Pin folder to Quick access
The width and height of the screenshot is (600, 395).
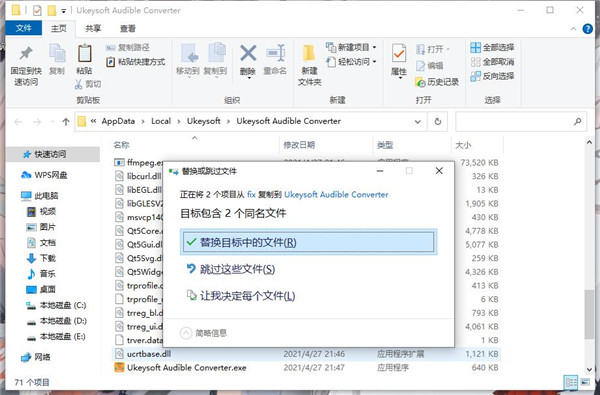tap(26, 65)
